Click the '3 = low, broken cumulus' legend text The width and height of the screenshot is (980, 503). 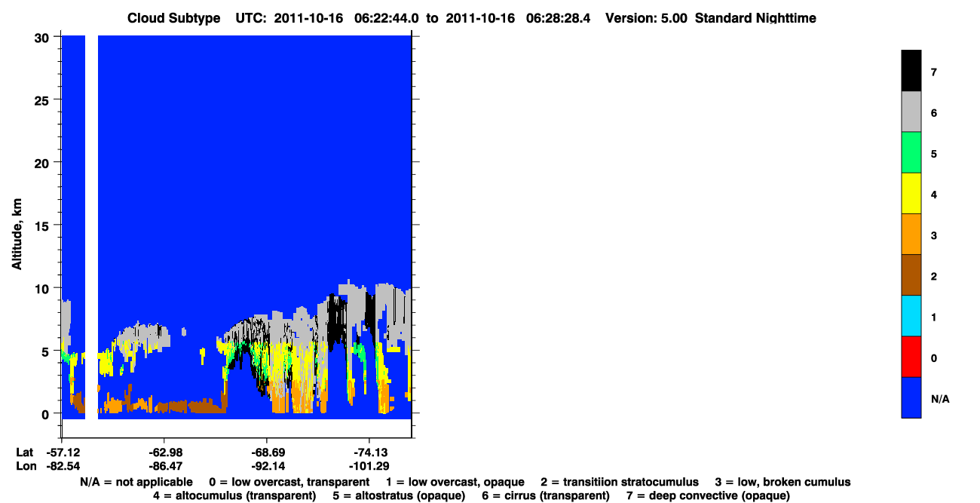782,482
